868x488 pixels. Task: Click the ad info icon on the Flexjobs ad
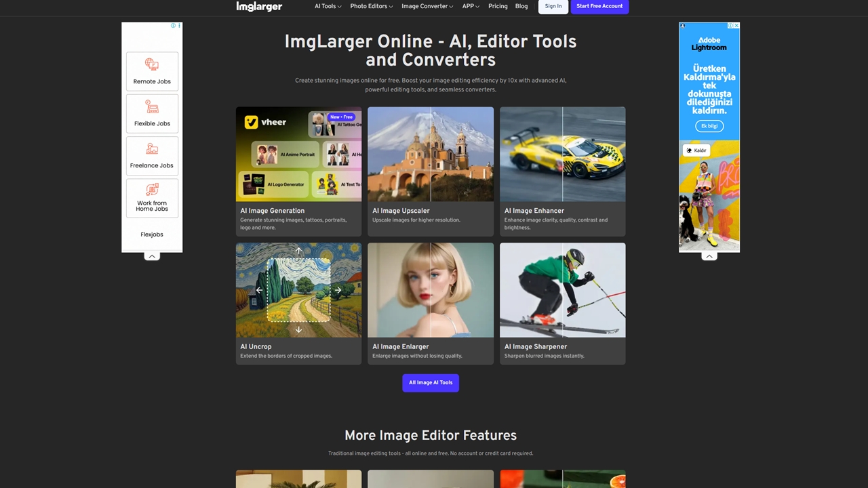(x=174, y=26)
